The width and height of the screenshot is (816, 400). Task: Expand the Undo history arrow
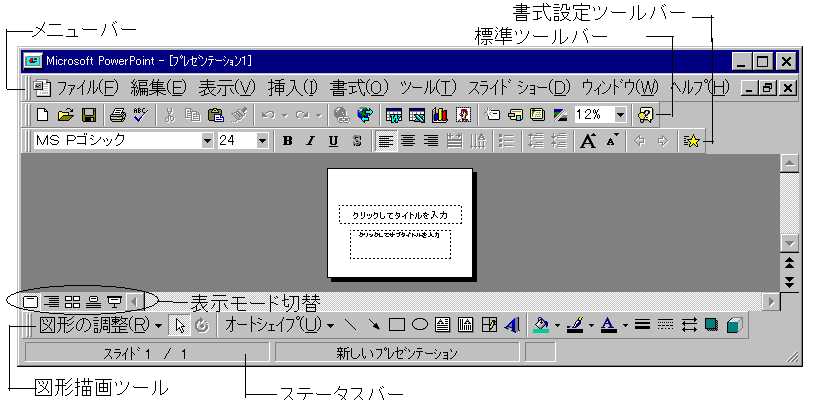point(285,115)
